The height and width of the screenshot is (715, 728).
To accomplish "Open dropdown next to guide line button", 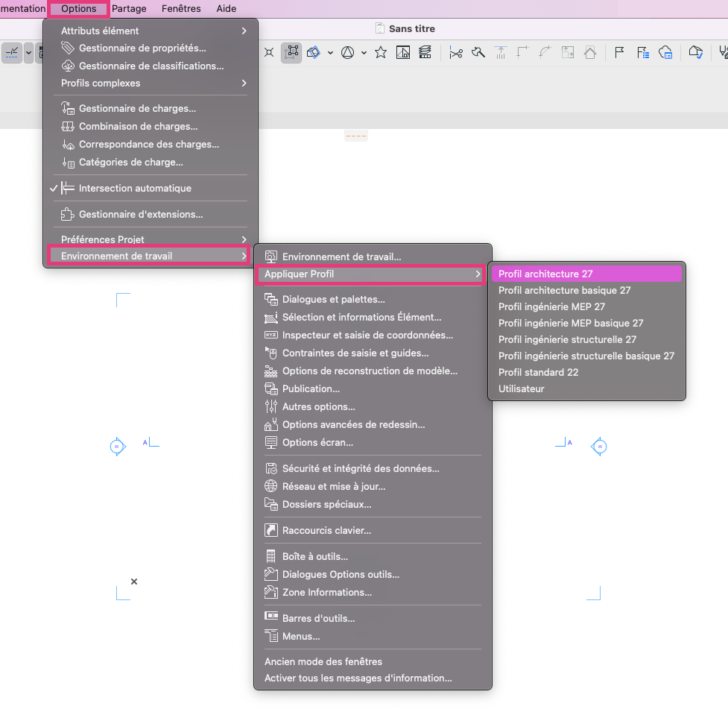I will [28, 52].
